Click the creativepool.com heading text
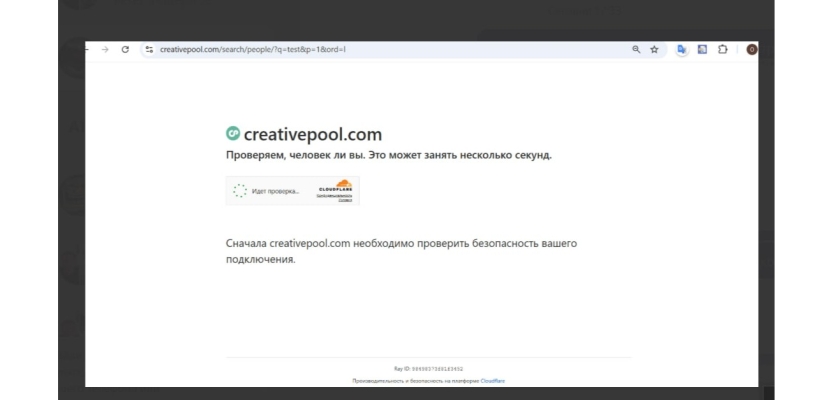The height and width of the screenshot is (400, 832). pos(313,134)
